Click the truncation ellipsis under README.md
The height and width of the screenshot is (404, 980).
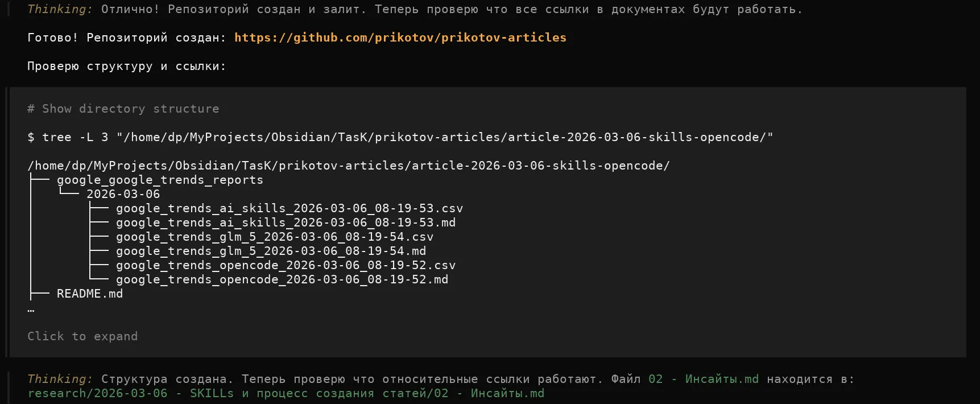(x=31, y=309)
